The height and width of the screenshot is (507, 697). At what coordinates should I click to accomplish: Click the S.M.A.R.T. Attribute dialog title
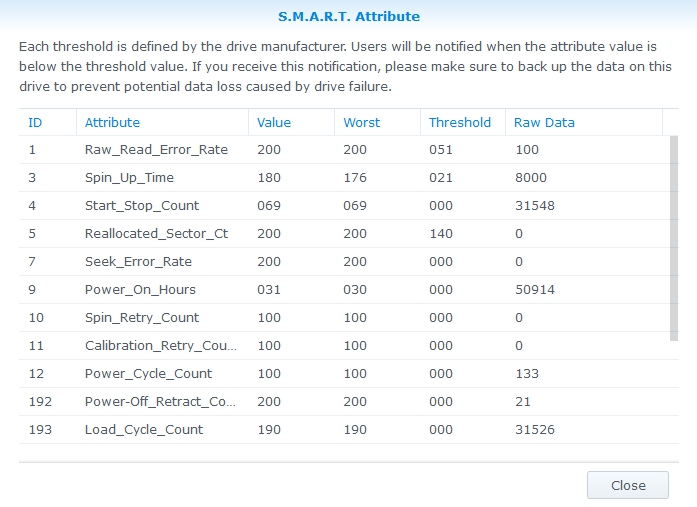point(348,17)
